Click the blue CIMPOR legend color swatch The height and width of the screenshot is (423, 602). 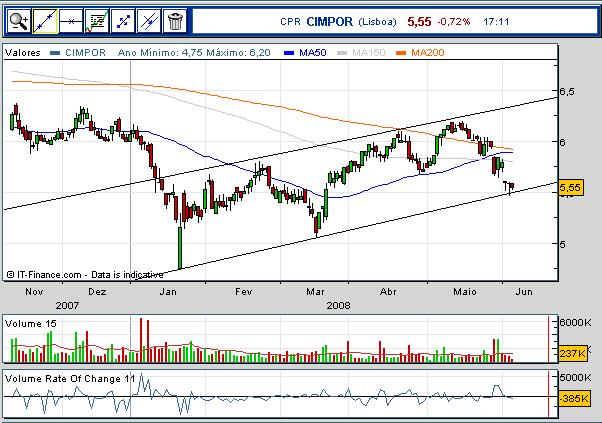coord(55,53)
